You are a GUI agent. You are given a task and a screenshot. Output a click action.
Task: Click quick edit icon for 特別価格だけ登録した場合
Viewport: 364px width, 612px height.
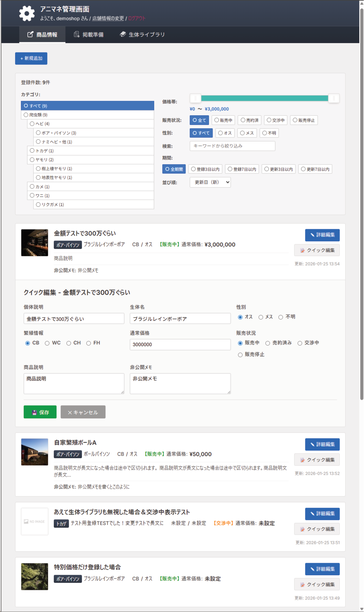[x=302, y=585]
